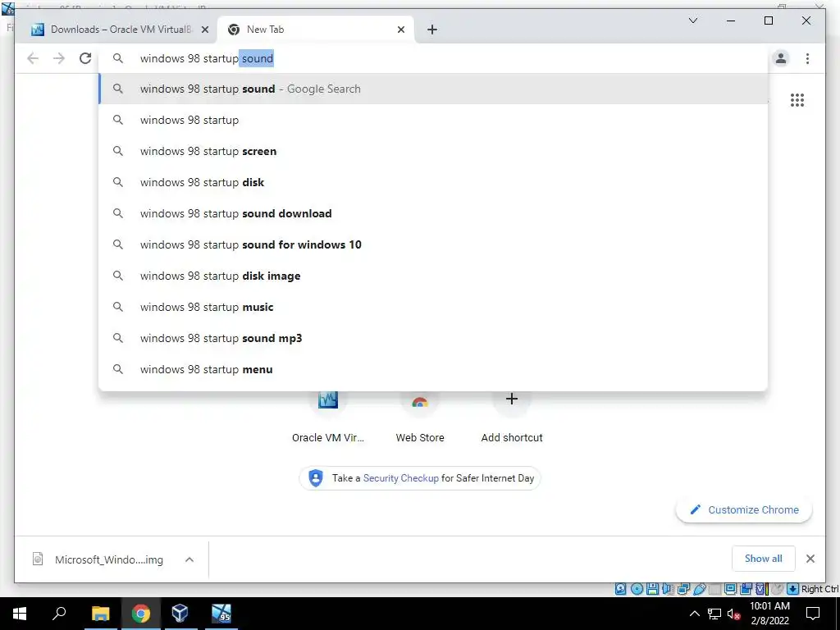Open a new tab with the plus button
This screenshot has height=630, width=840.
click(x=432, y=30)
